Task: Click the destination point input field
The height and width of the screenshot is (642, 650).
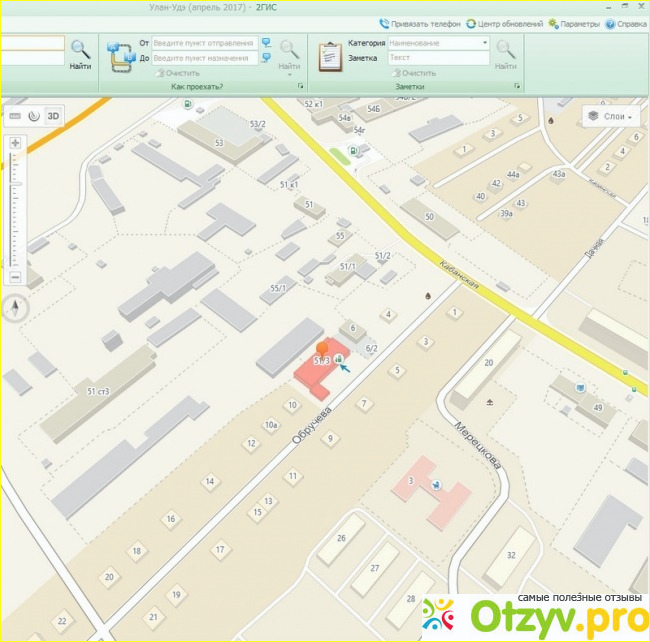Action: click(204, 58)
